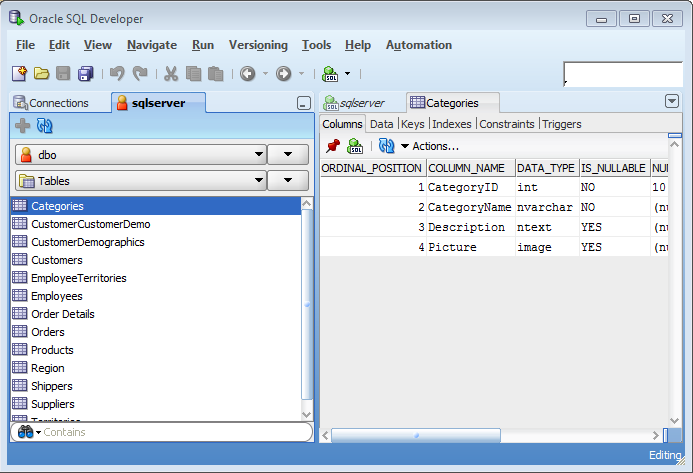Refresh the connections panel list
Viewport: 693px width, 473px height.
click(x=44, y=126)
